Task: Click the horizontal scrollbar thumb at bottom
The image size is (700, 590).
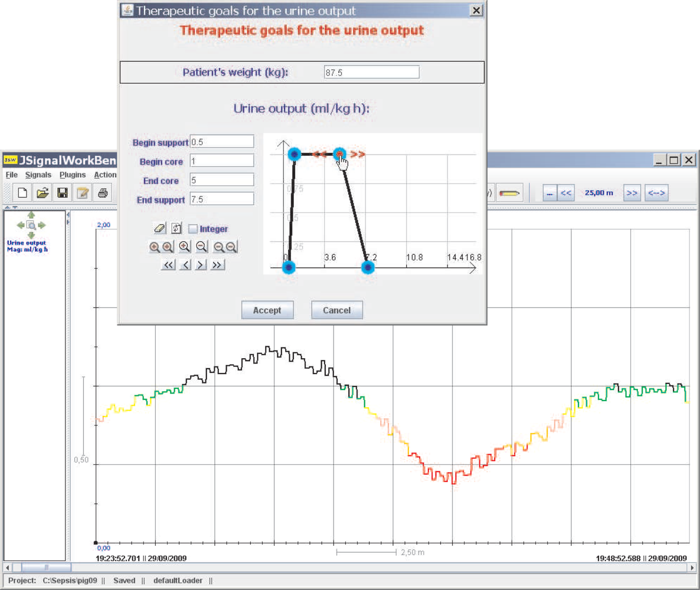Action: (x=47, y=568)
